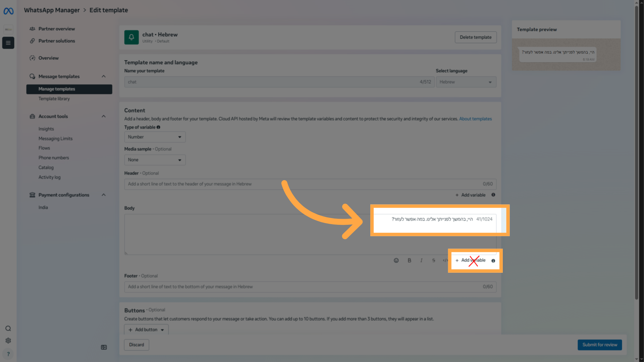Navigate to Overview
Viewport: 644px width, 362px height.
(x=49, y=58)
